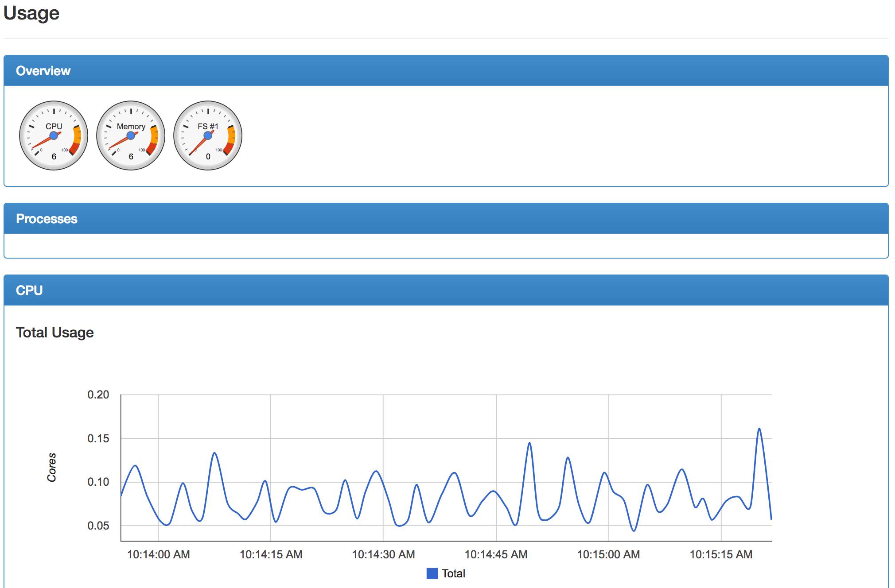Viewport: 895px width, 588px height.
Task: Click the Cores y-axis title
Action: click(52, 467)
